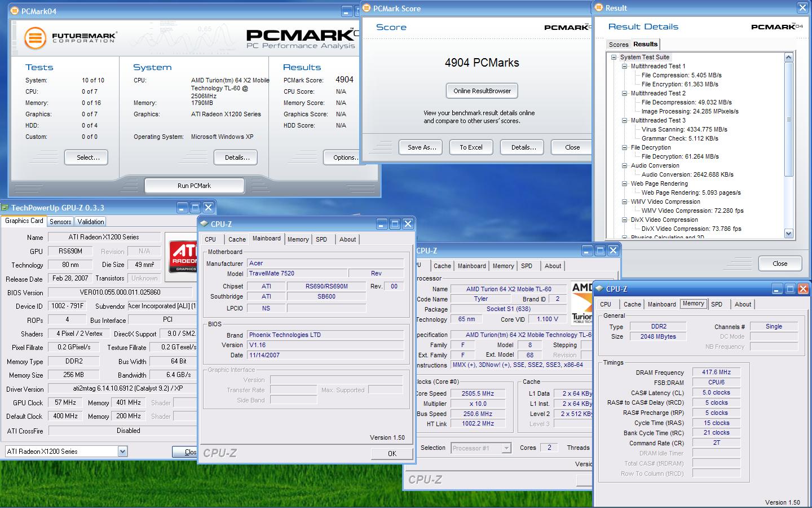This screenshot has width=812, height=508.
Task: Click the ATI Radeon logo in GPU-Z
Action: [x=183, y=257]
